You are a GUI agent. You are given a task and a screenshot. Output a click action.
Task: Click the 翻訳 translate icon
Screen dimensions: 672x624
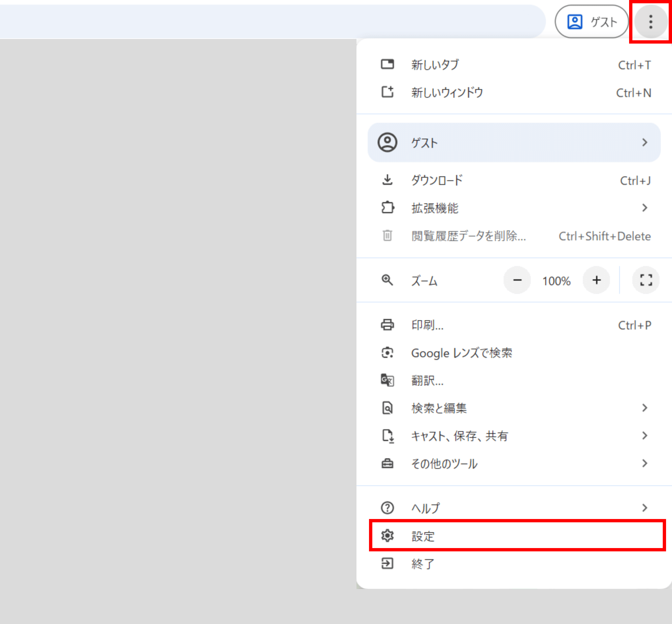click(x=387, y=381)
